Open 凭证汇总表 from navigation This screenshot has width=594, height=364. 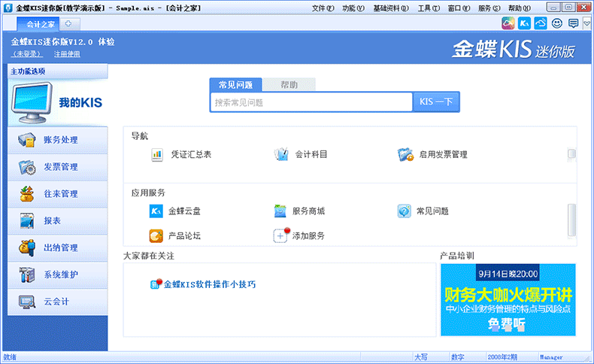click(x=157, y=154)
